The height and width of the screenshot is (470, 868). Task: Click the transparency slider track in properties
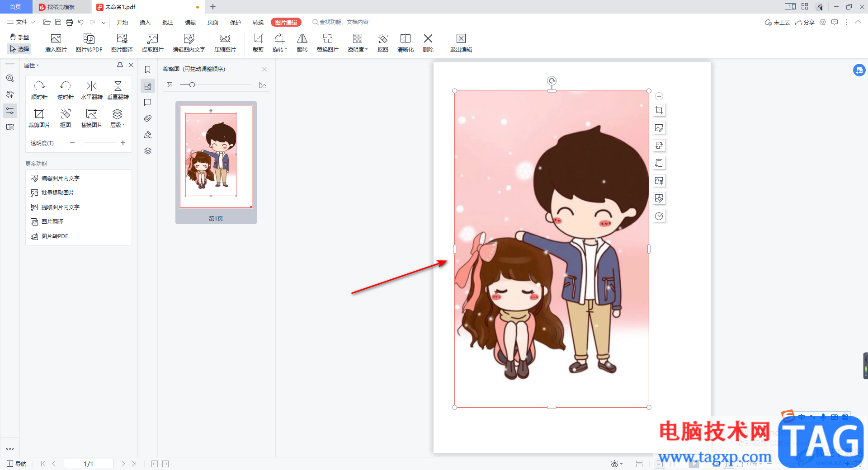(x=98, y=143)
